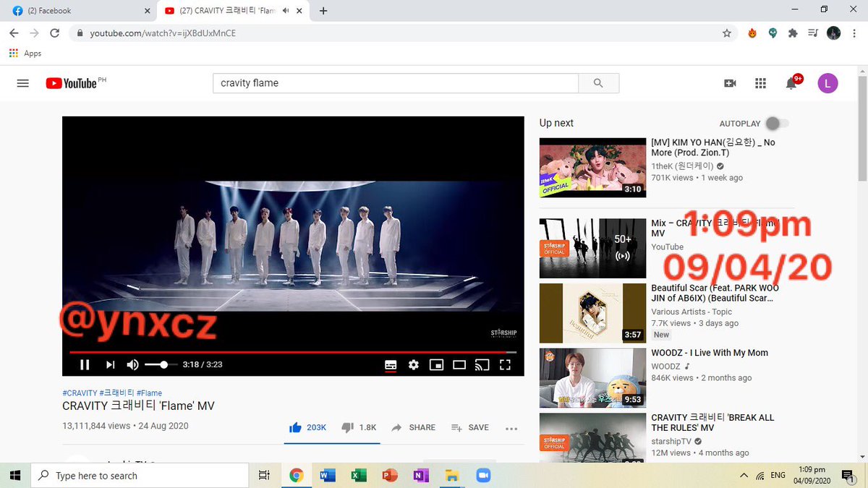Click the Windows taskbar search box
868x488 pixels.
(140, 475)
